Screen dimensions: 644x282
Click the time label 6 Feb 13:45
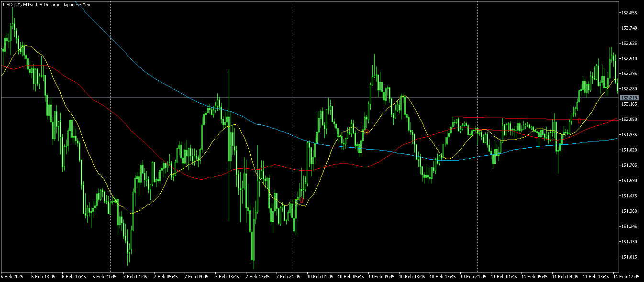coord(44,276)
